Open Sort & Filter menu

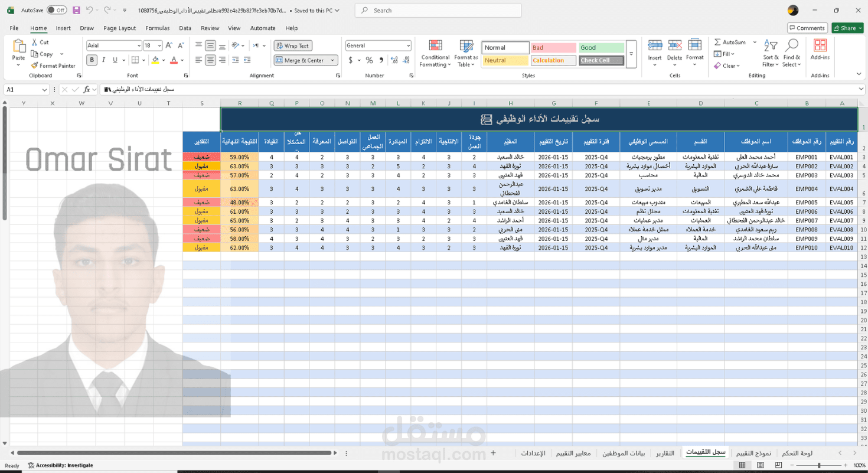pos(771,53)
